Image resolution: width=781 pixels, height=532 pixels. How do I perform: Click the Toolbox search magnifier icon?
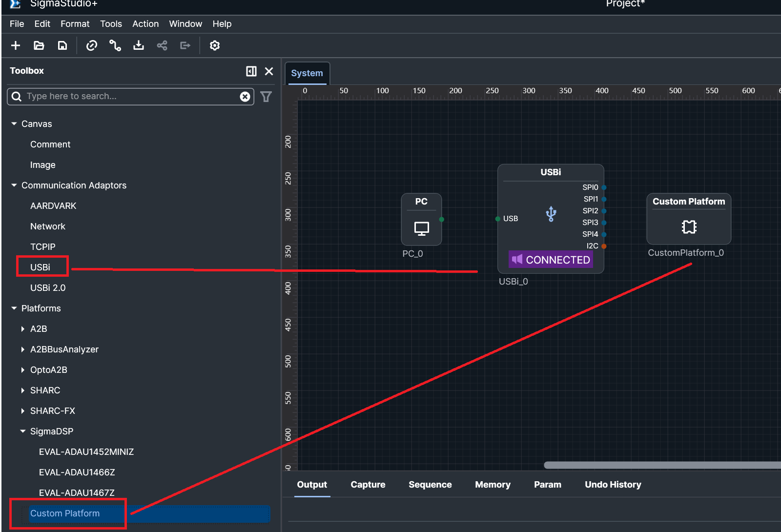click(17, 96)
